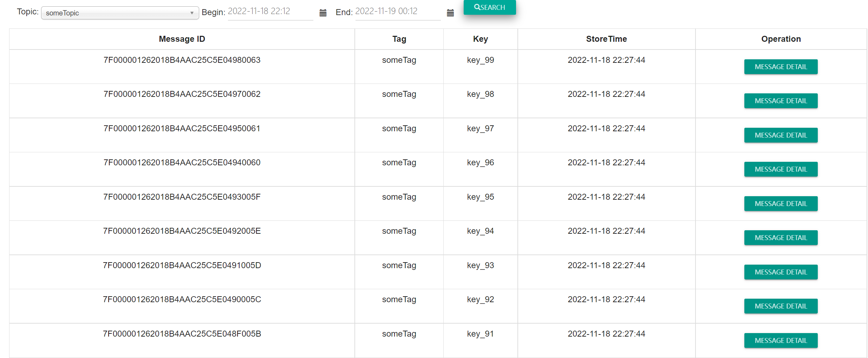This screenshot has width=868, height=358.
Task: Click StoreTime value in key_96 row
Action: (606, 163)
